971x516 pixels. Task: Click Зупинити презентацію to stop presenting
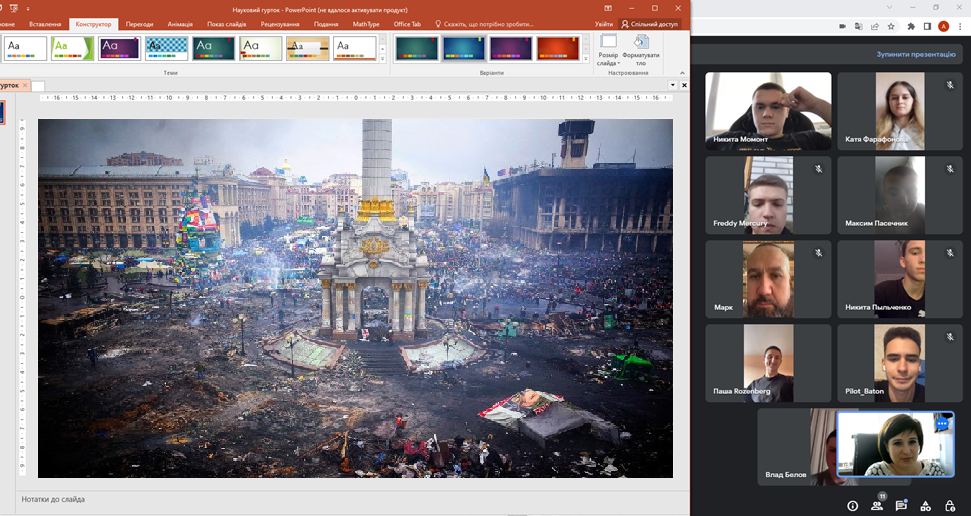[x=915, y=54]
